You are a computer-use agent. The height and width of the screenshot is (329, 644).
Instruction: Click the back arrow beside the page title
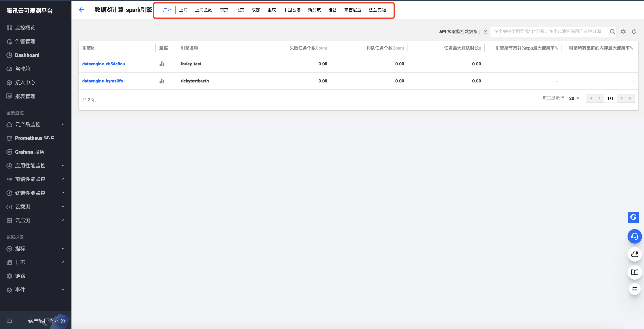(x=81, y=10)
